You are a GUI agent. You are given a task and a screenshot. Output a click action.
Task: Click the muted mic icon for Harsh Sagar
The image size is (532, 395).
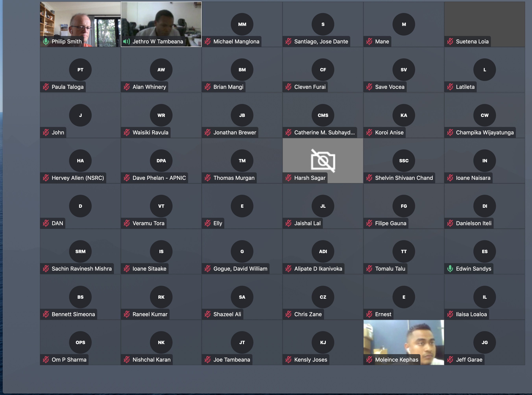[x=288, y=178]
